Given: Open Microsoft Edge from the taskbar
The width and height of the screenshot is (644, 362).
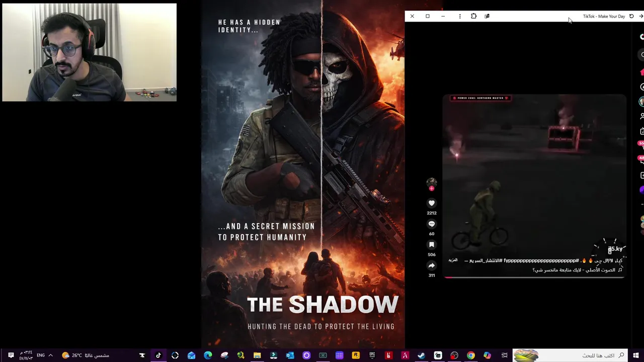Looking at the screenshot, I should (208, 355).
